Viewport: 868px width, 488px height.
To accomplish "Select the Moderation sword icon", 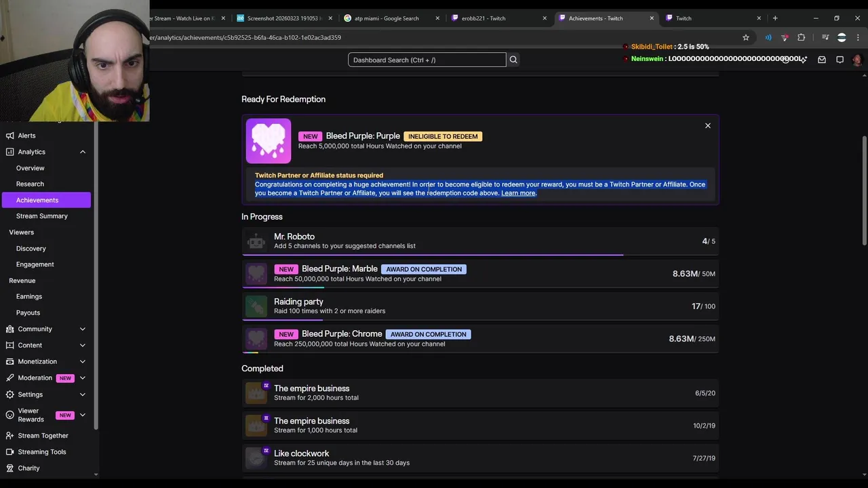I will (x=9, y=378).
